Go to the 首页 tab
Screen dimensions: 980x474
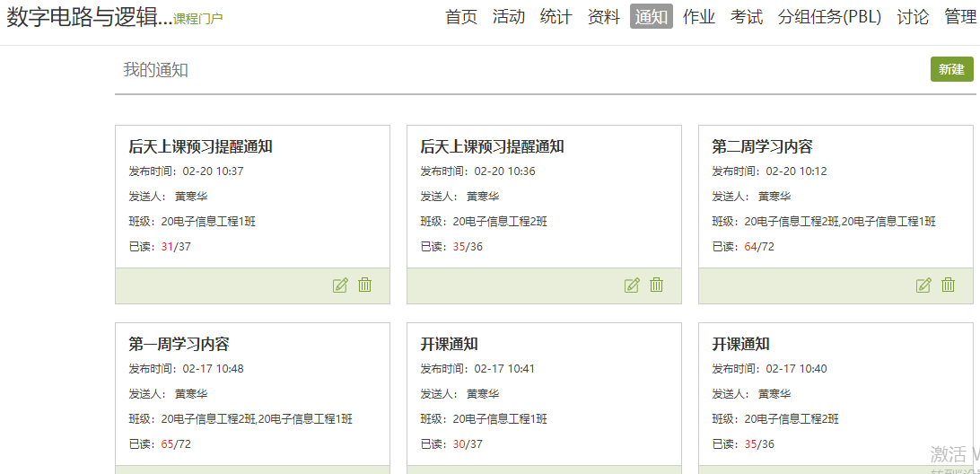461,17
